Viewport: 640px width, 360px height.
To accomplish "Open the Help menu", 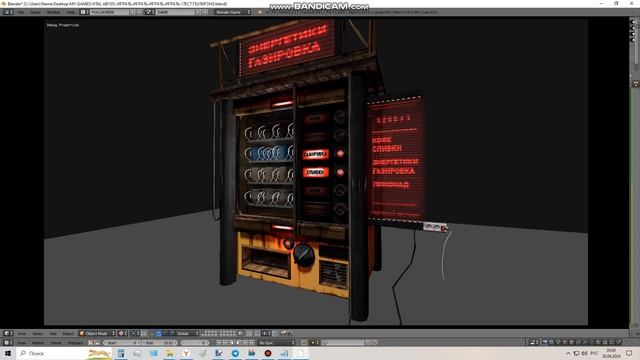I will click(x=71, y=12).
